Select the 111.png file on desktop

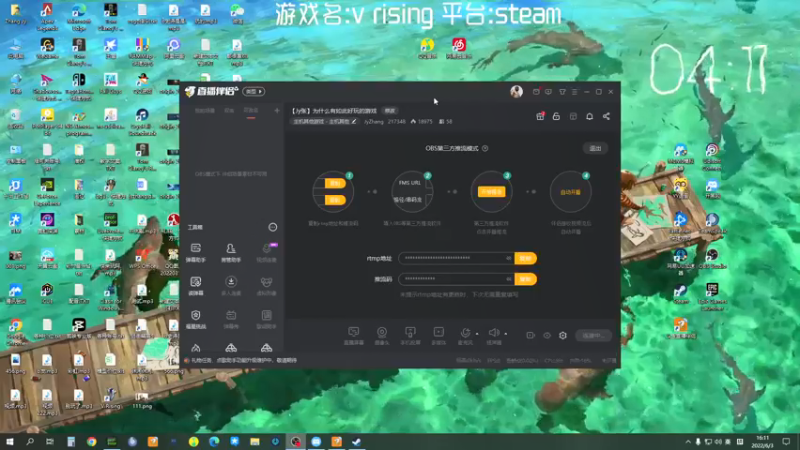(142, 399)
